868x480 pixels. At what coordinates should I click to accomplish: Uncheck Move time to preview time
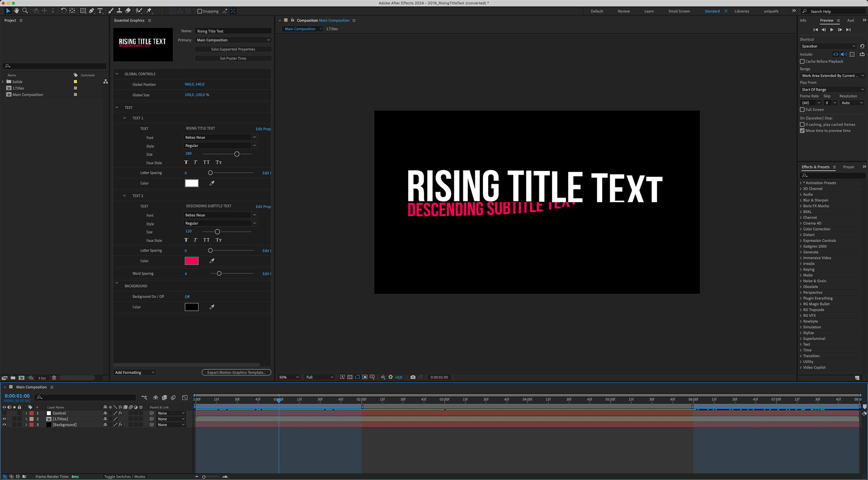click(x=802, y=131)
